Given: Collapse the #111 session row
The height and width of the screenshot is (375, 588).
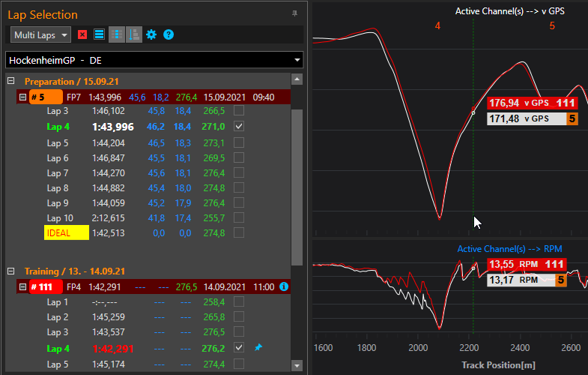Looking at the screenshot, I should coord(22,286).
